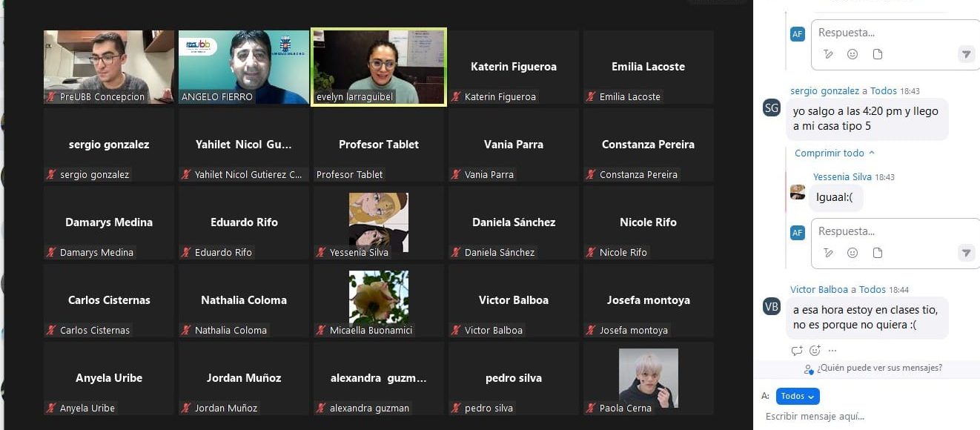Attach a file in the lower Respuesta box
Image resolution: width=980 pixels, height=430 pixels.
click(878, 253)
